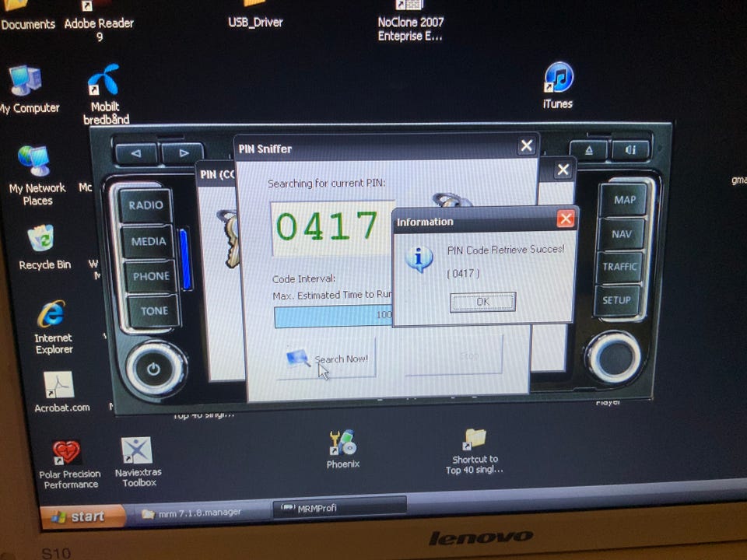Open the Internet Explorer icon

click(54, 327)
